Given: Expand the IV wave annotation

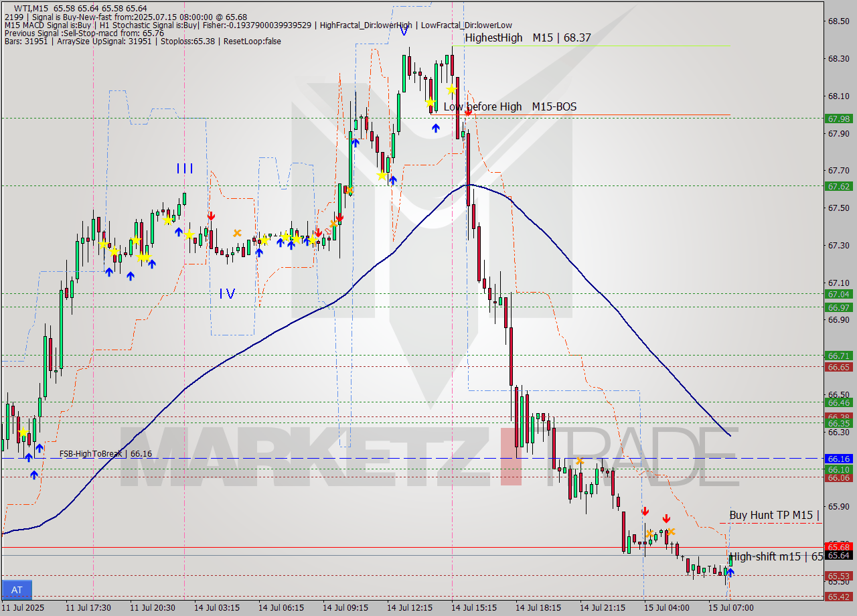Looking at the screenshot, I should point(228,293).
